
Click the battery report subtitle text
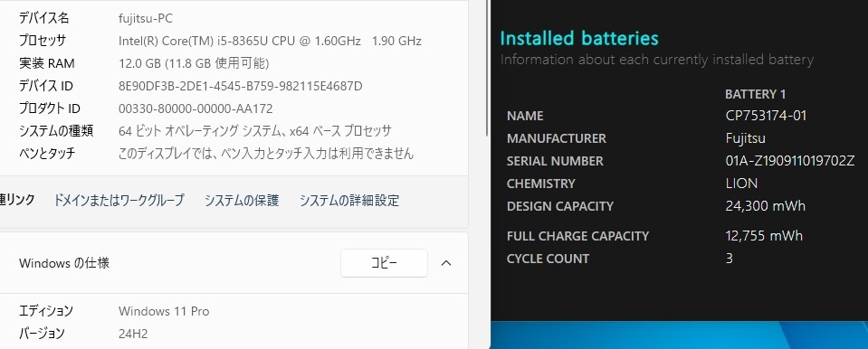tap(656, 60)
